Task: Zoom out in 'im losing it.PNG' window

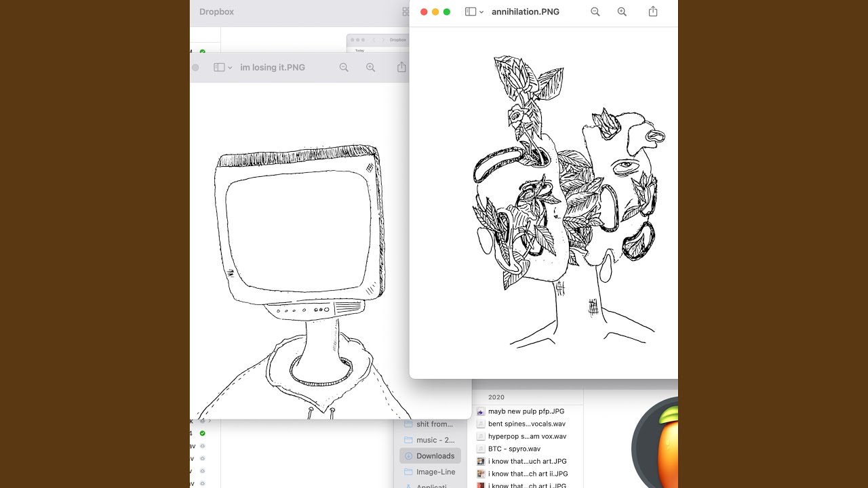Action: (x=344, y=67)
